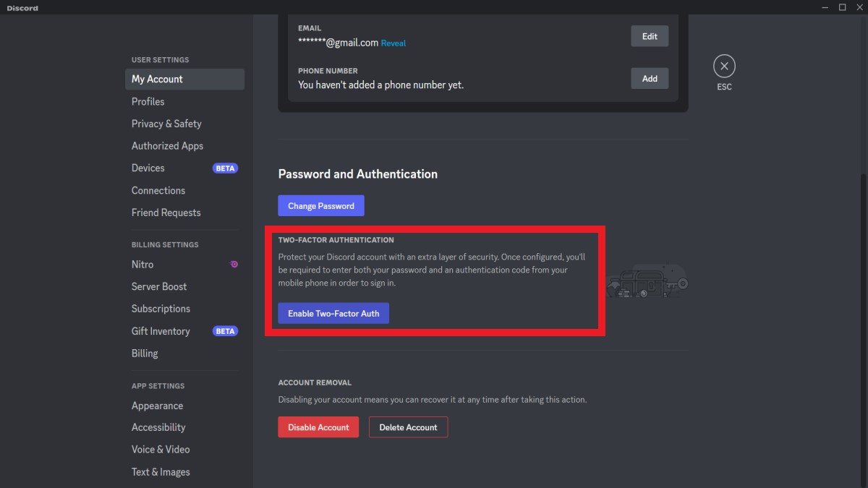The width and height of the screenshot is (868, 488).
Task: Enable Two-Factor Auth
Action: click(x=333, y=313)
